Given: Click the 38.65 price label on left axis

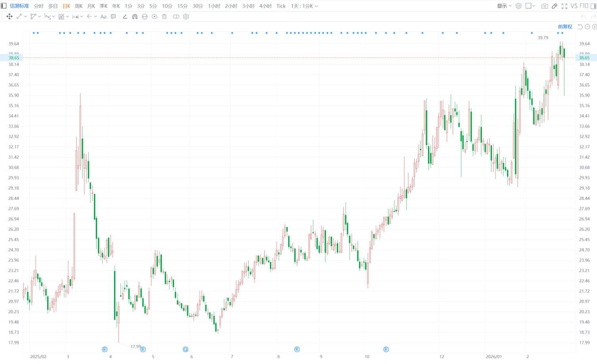Looking at the screenshot, I should click(14, 58).
